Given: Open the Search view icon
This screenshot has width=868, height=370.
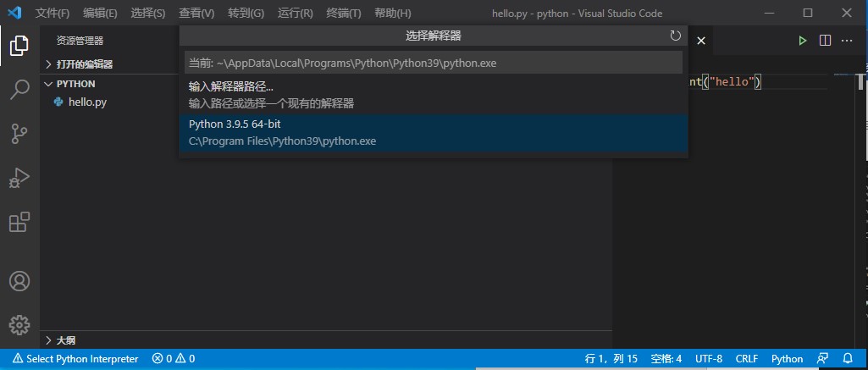Looking at the screenshot, I should 19,90.
